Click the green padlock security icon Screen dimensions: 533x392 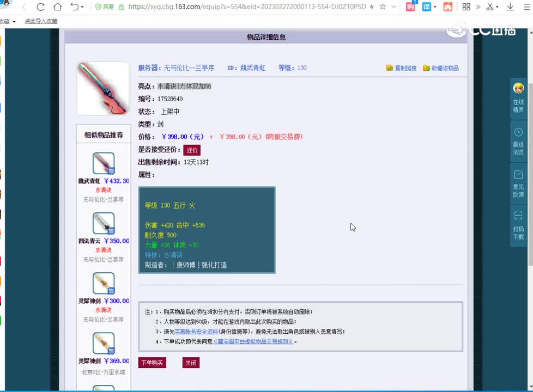[x=122, y=7]
